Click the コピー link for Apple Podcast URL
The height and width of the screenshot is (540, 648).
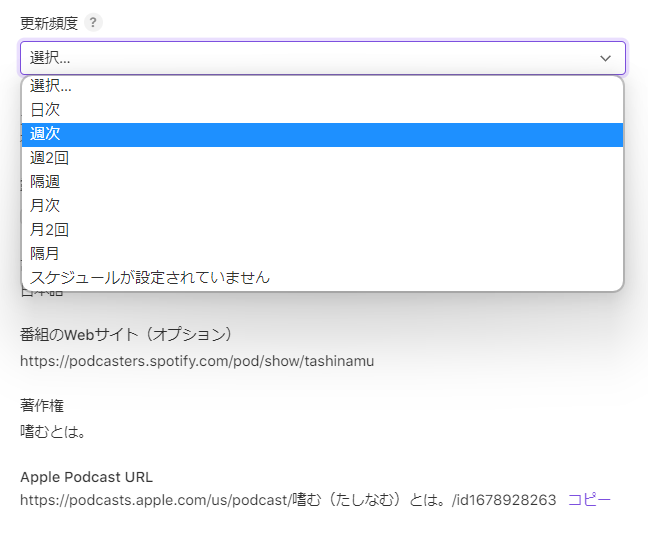click(589, 500)
